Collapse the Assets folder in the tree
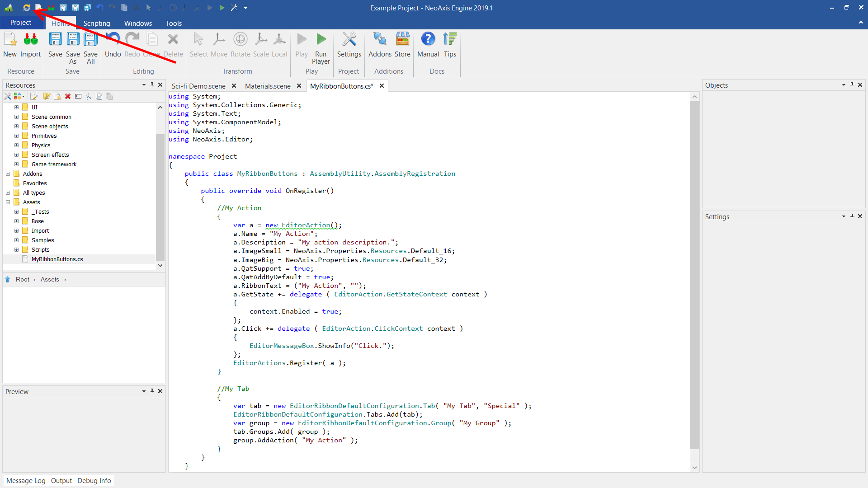 [8, 202]
